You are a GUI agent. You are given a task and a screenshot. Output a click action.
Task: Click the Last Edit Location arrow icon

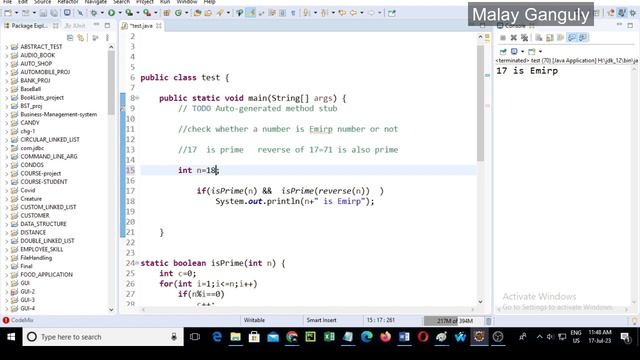click(x=342, y=13)
